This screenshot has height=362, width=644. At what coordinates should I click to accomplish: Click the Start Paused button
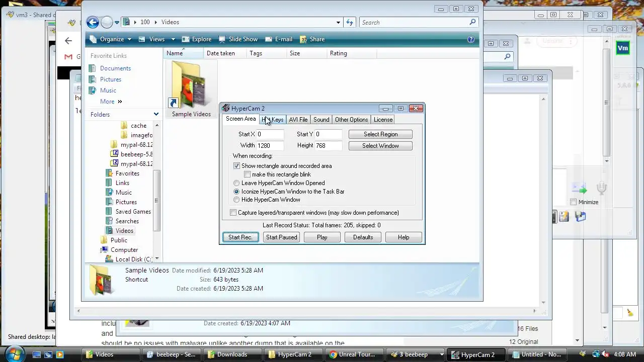[281, 237]
